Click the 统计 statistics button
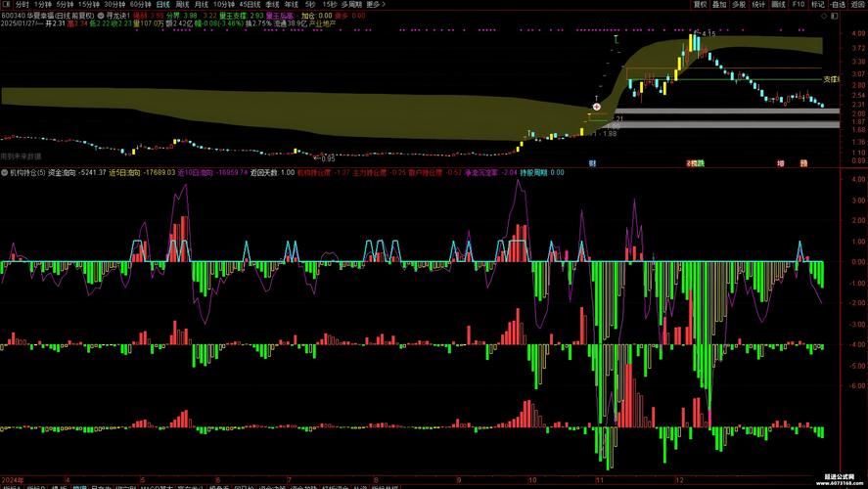 [x=758, y=4]
